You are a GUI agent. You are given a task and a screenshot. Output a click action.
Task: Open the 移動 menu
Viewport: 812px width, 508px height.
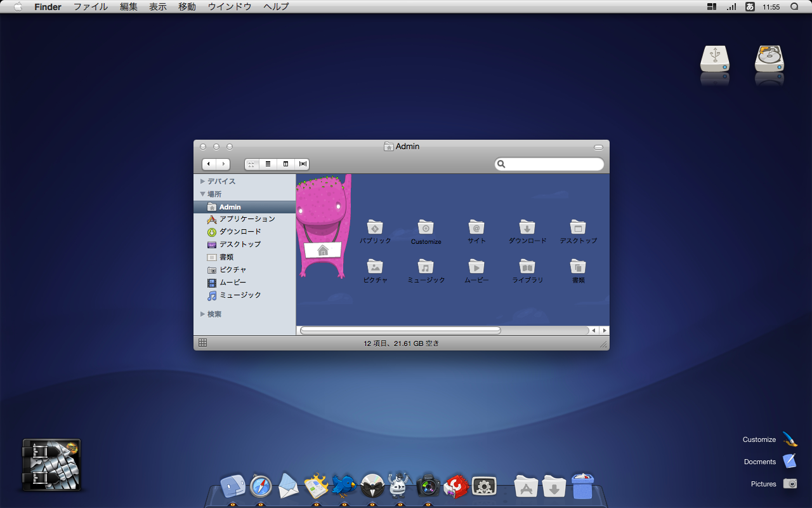[x=187, y=6]
